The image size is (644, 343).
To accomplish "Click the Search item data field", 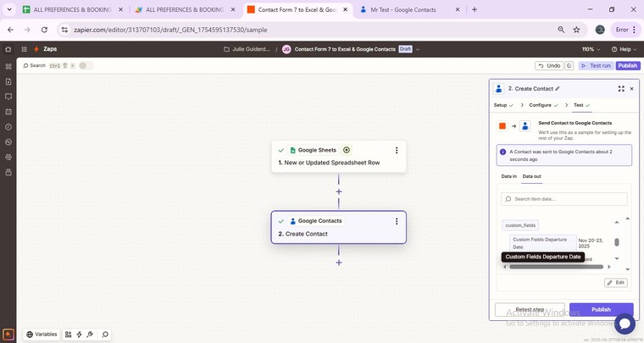I will click(563, 199).
